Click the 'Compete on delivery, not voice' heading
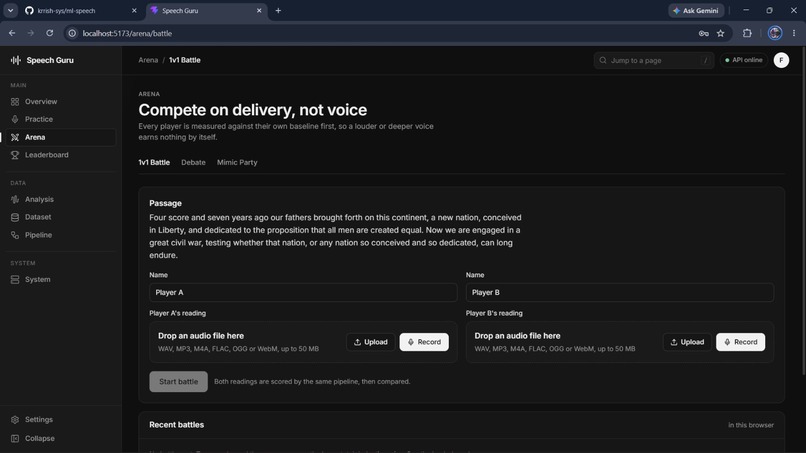Screen dimensions: 806x453 click(x=252, y=110)
